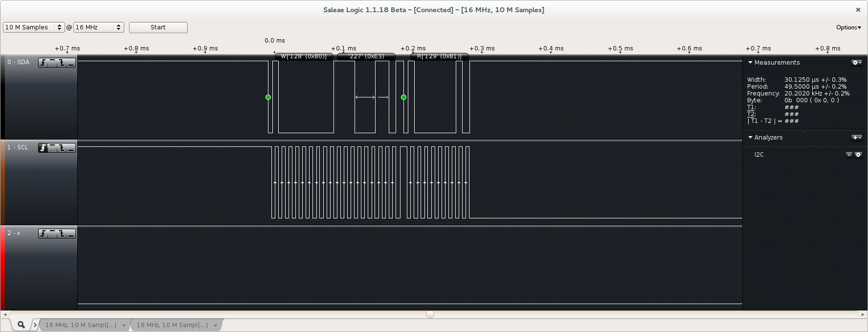The height and width of the screenshot is (332, 868).
Task: Click scrollbar right arrow
Action: coord(863,314)
